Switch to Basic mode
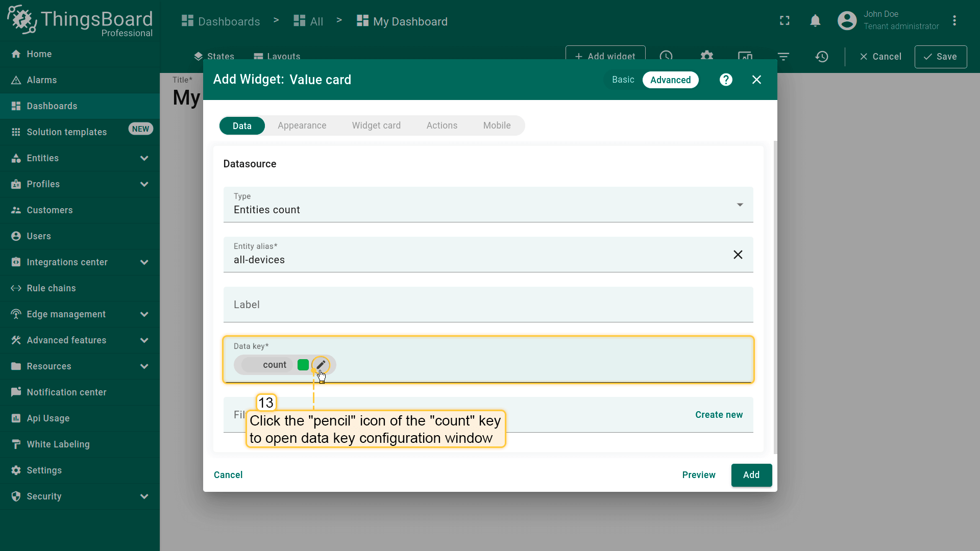Screen dimensions: 980x551 [623, 80]
